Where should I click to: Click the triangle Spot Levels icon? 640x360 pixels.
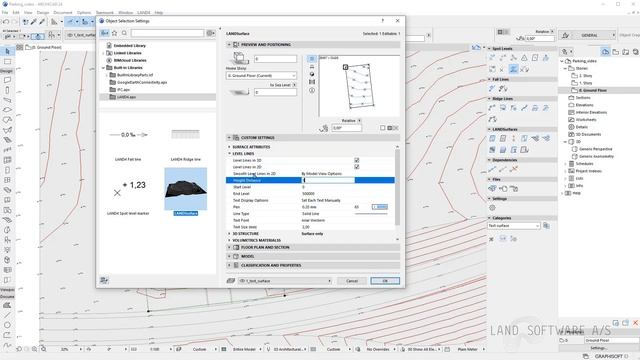click(x=524, y=58)
